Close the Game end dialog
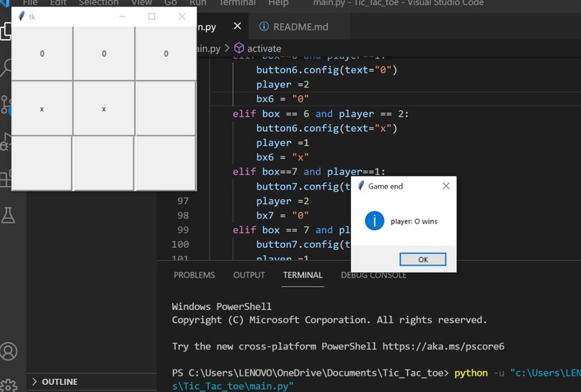Viewport: 581px width, 392px height. point(446,186)
